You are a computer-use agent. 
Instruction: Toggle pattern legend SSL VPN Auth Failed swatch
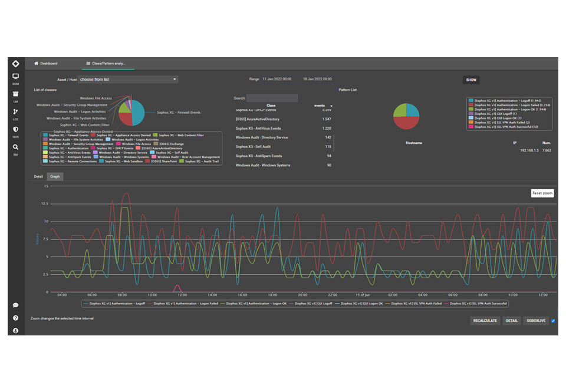471,122
